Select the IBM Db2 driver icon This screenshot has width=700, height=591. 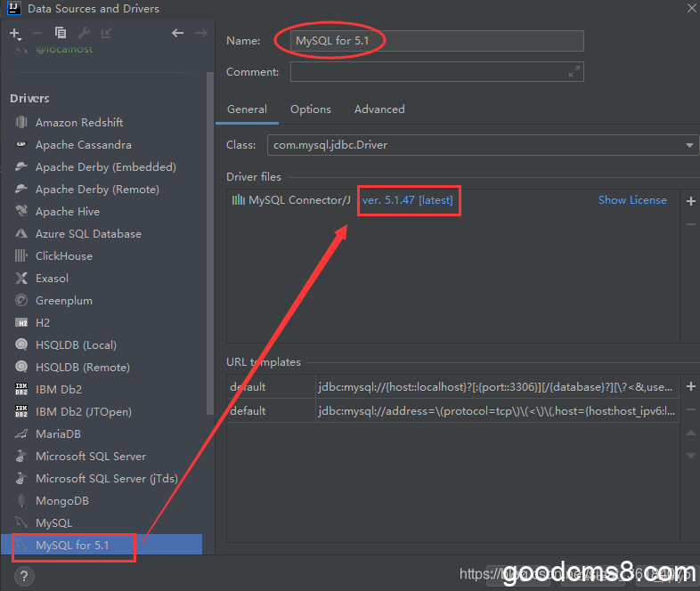[21, 389]
